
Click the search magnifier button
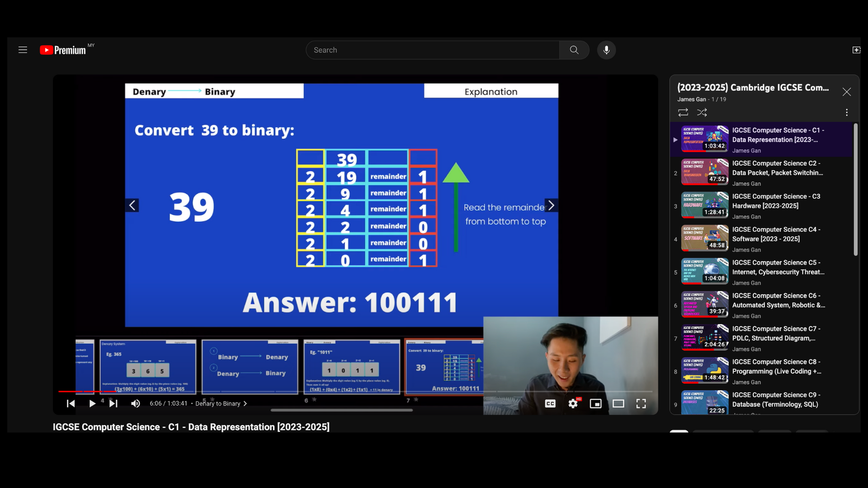click(x=574, y=50)
